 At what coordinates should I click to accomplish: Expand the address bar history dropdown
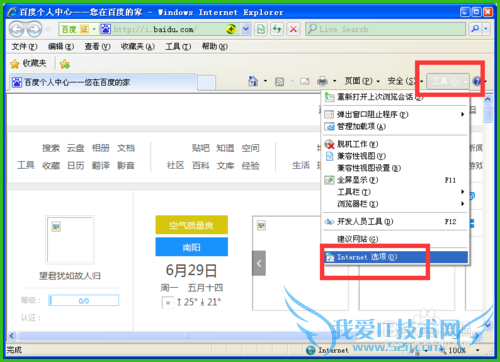(x=246, y=29)
